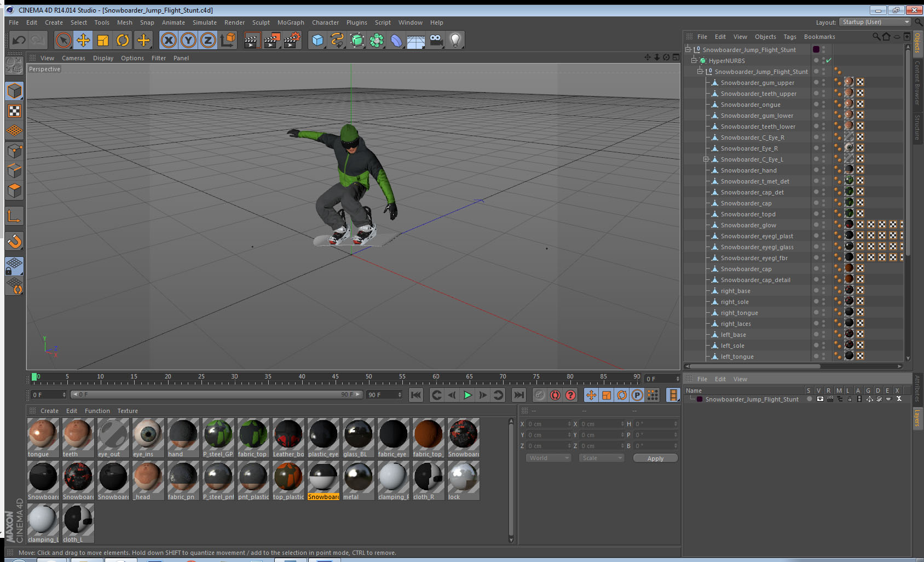Open the File menu in main menu bar
The image size is (924, 562).
click(14, 22)
